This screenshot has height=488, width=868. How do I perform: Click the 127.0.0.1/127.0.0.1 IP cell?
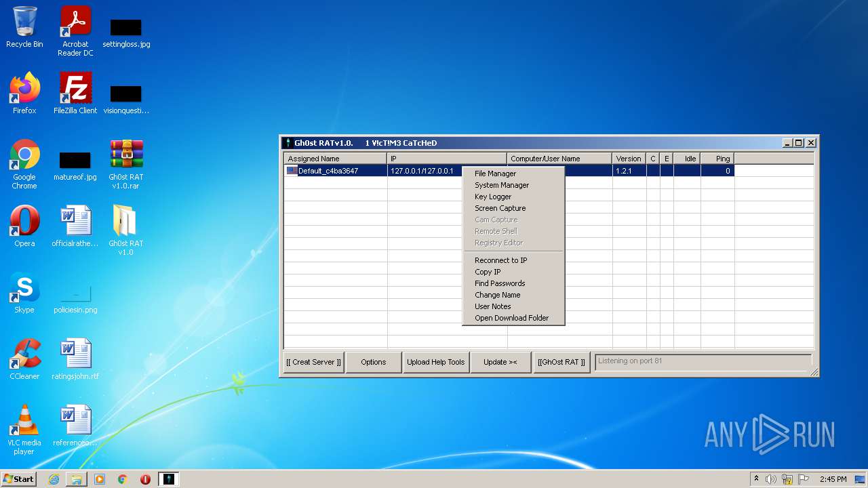pos(422,171)
